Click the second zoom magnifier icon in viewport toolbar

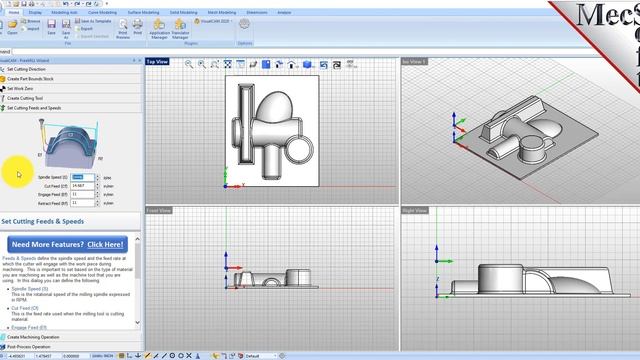pyautogui.click(x=202, y=64)
